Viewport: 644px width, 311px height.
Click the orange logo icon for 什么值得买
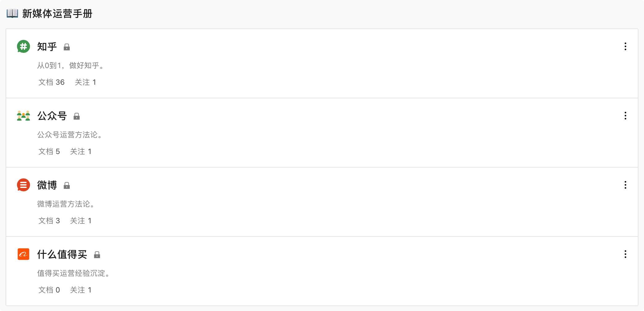coord(23,254)
